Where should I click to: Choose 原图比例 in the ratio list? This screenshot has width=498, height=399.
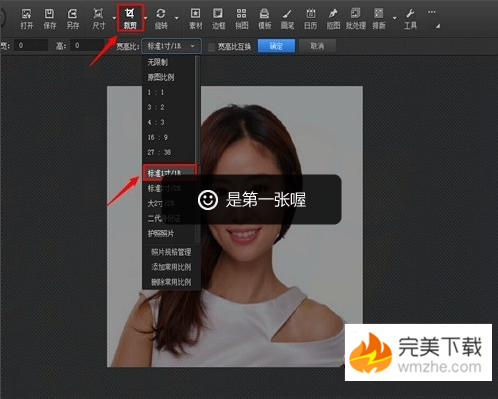point(168,77)
